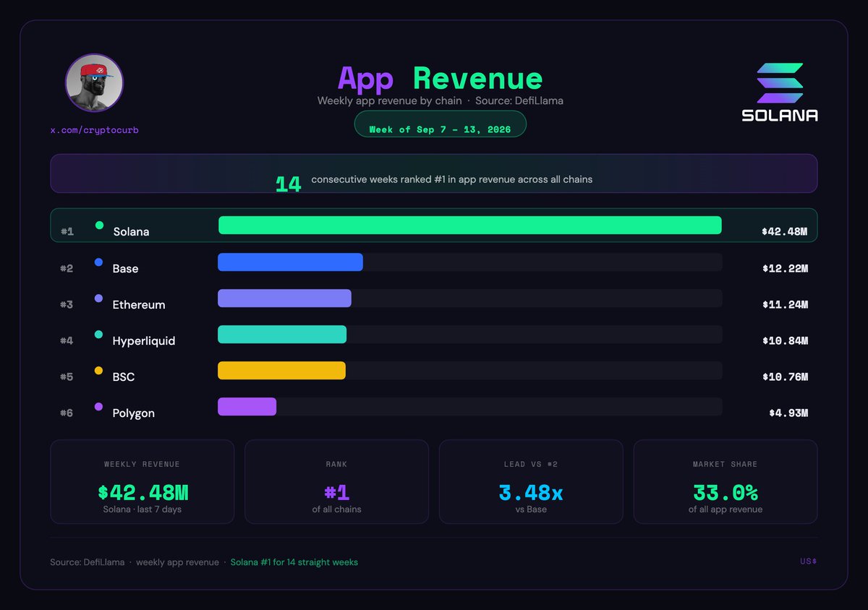Screen dimensions: 868x610
Task: Click the $4.93M value
Action: point(788,413)
